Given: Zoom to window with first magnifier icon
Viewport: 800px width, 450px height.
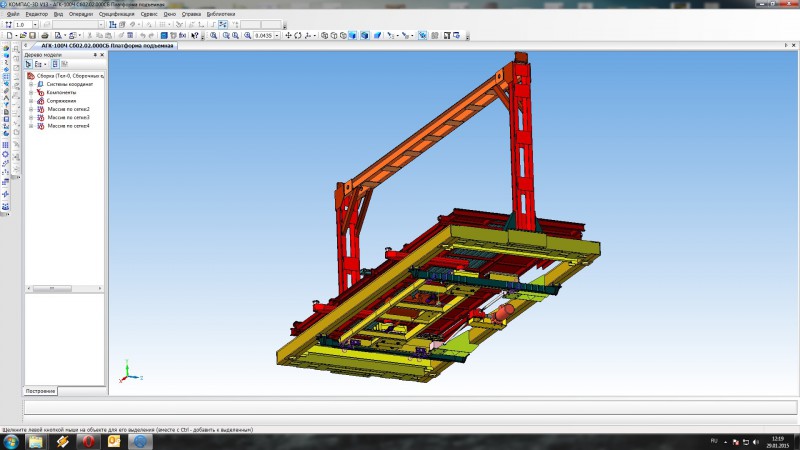Looking at the screenshot, I should point(213,36).
